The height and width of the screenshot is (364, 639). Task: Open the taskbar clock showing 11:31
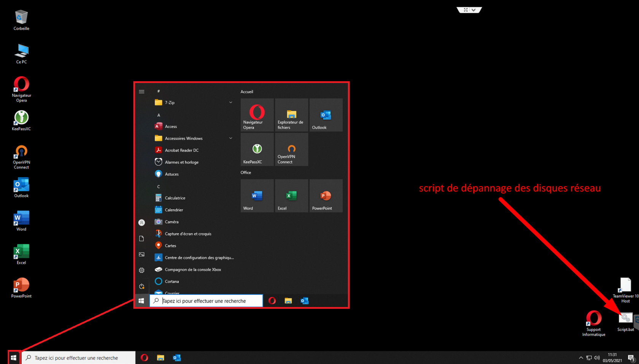[612, 358]
